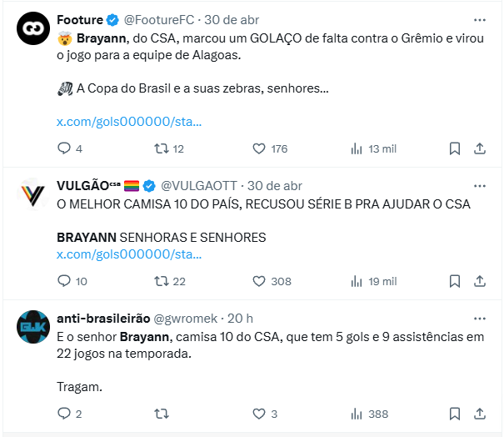View analytics of VULGÃO tweet
504x437 pixels.
pos(357,281)
